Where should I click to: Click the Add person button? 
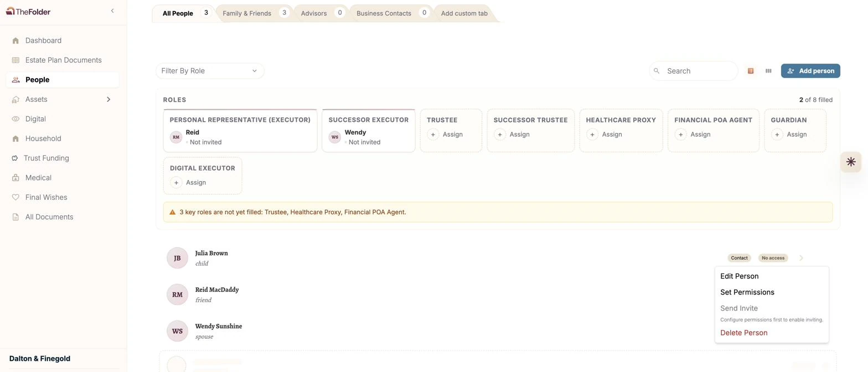coord(810,71)
